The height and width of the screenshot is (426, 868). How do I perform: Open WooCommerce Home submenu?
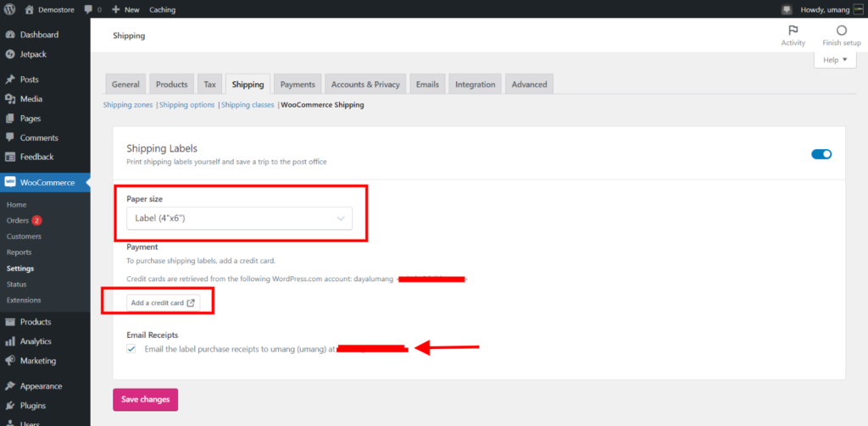click(17, 205)
